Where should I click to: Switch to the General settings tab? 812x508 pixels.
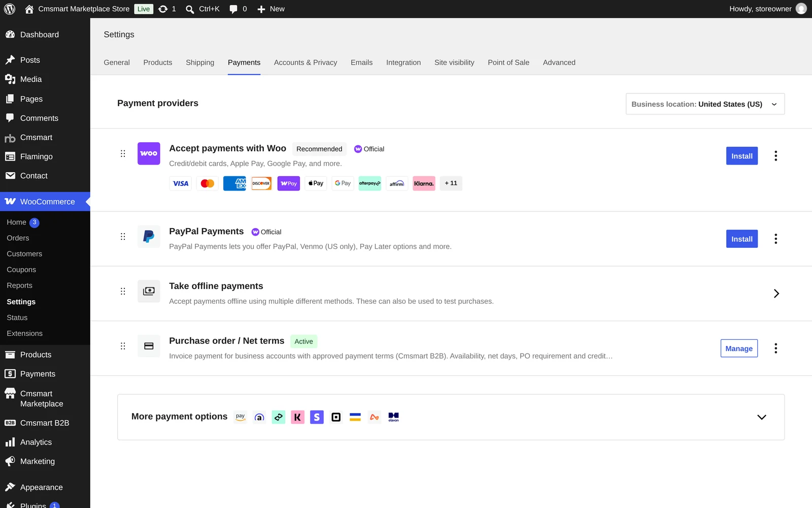pyautogui.click(x=117, y=62)
